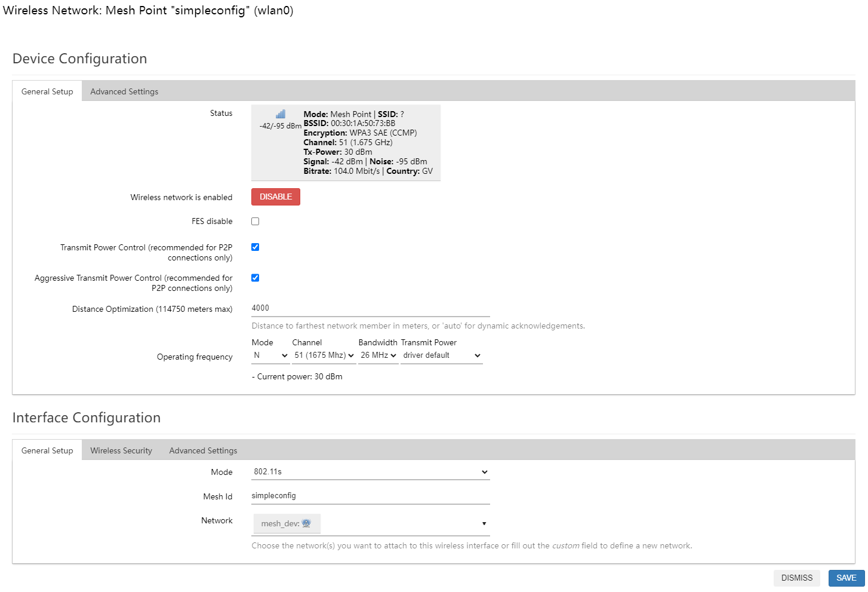This screenshot has height=592, width=868.
Task: Toggle the FES disable checkbox
Action: pos(256,222)
